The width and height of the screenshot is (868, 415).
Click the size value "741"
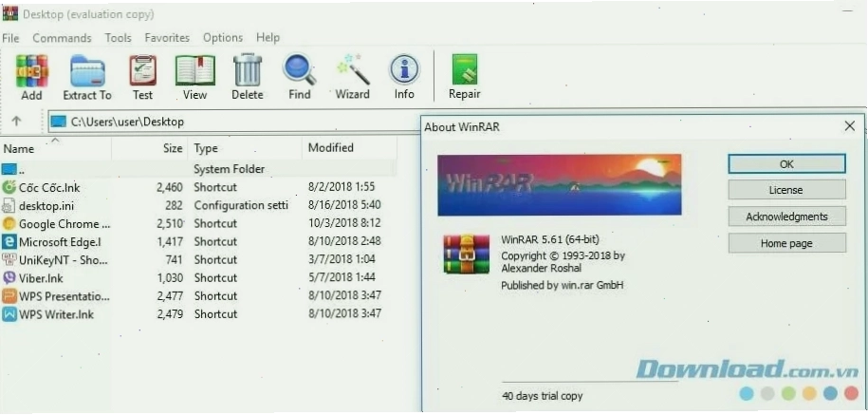click(174, 259)
